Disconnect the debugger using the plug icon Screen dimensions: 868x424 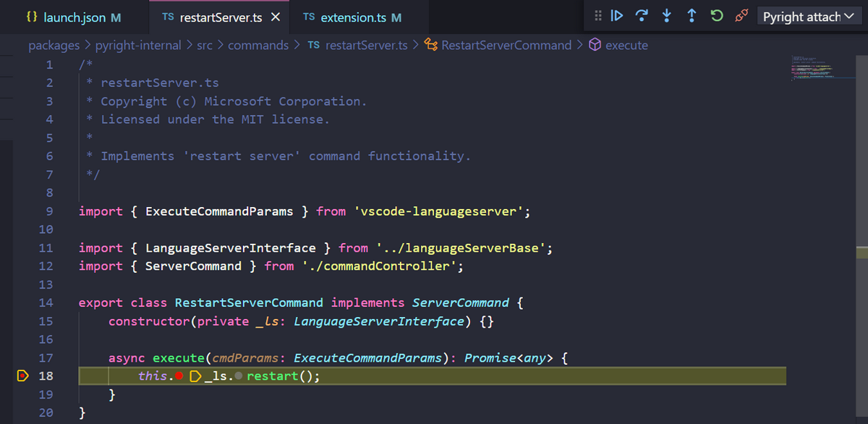click(741, 16)
